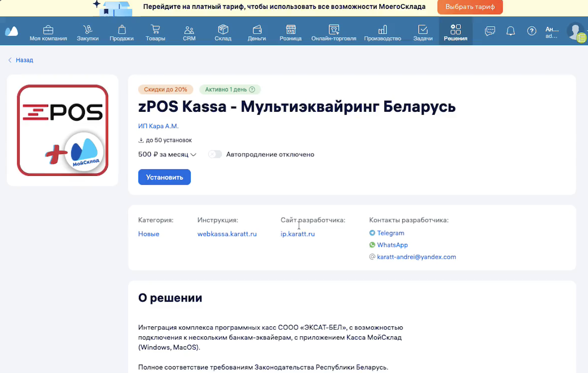Open the Производство section
588x373 pixels.
click(382, 33)
